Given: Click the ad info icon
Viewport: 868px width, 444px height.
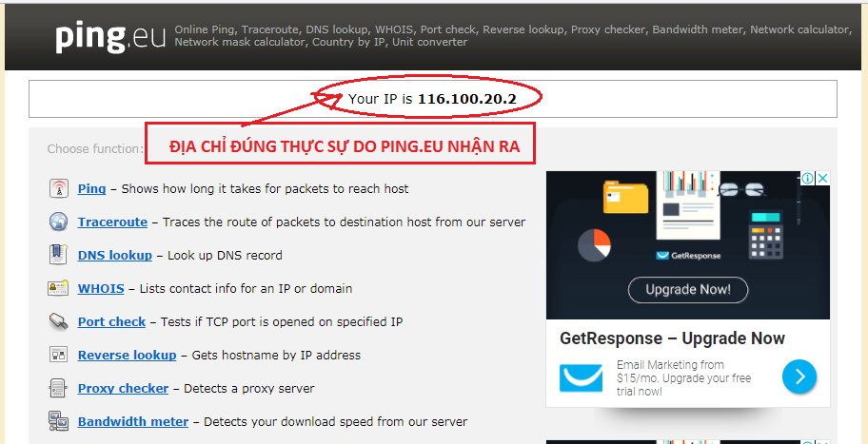Looking at the screenshot, I should click(808, 178).
